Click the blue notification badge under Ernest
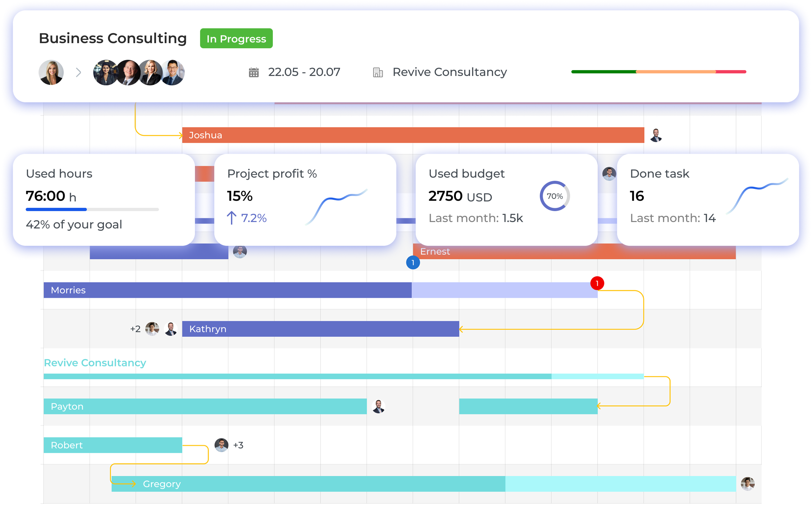The height and width of the screenshot is (509, 812). pyautogui.click(x=413, y=263)
